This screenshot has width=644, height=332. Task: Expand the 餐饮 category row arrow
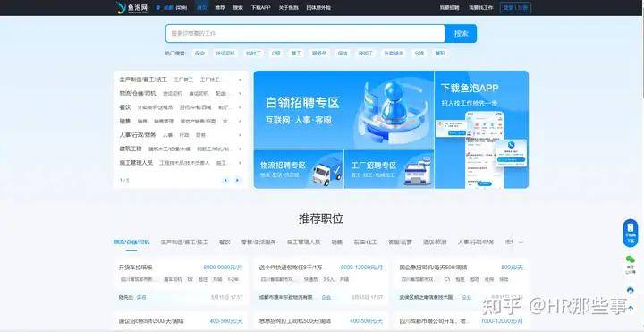pyautogui.click(x=240, y=107)
